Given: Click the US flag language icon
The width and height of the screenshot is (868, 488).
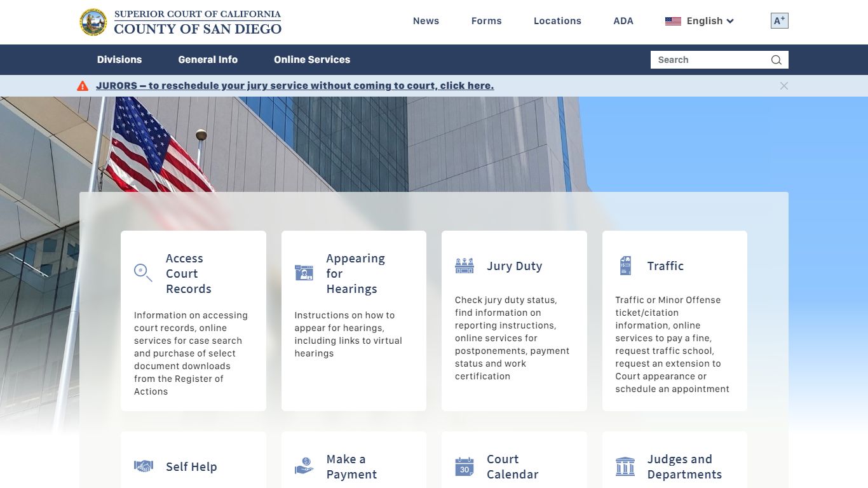Looking at the screenshot, I should [x=673, y=21].
